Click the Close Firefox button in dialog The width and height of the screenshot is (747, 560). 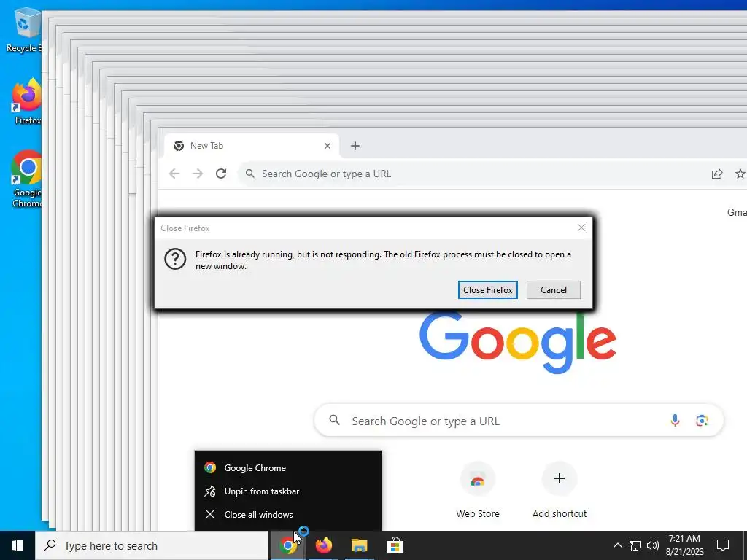[487, 290]
